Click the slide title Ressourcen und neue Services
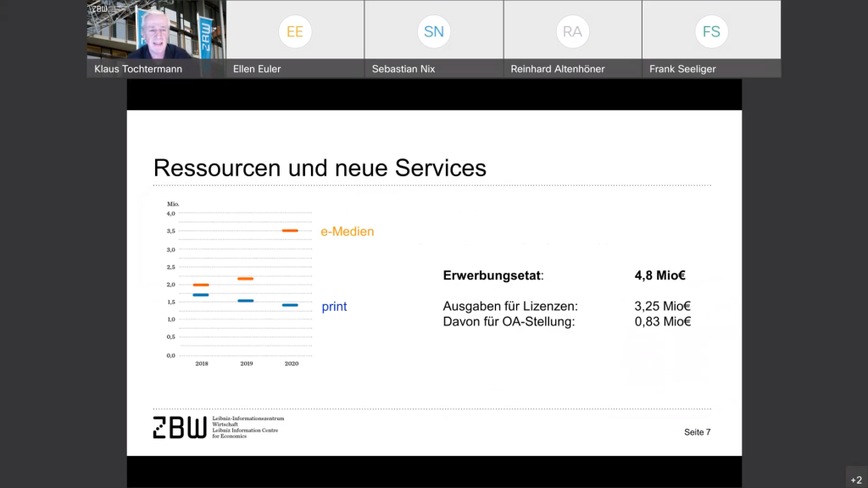 [x=320, y=168]
